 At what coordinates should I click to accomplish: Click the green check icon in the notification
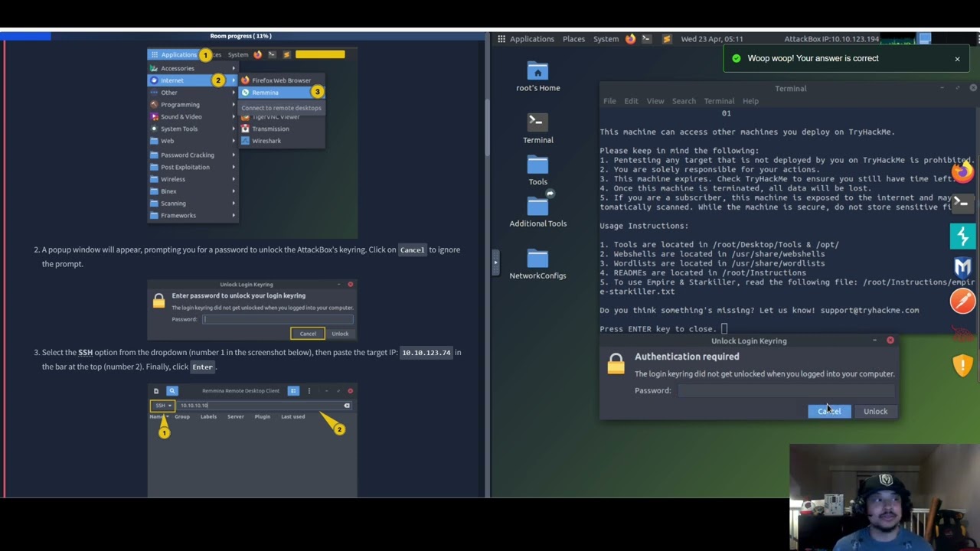pyautogui.click(x=736, y=58)
